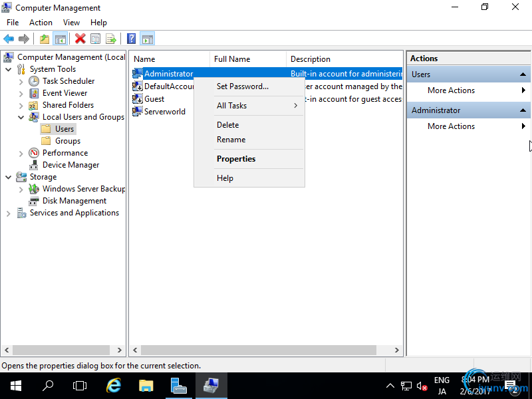532x399 pixels.
Task: Click the Windows Server Backup icon
Action: coord(34,189)
